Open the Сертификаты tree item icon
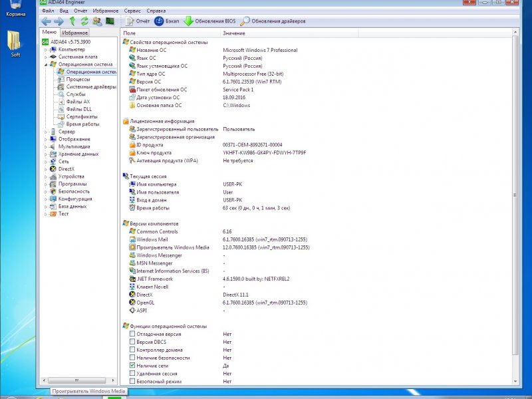Viewport: 532px width, 399px height. [x=61, y=117]
